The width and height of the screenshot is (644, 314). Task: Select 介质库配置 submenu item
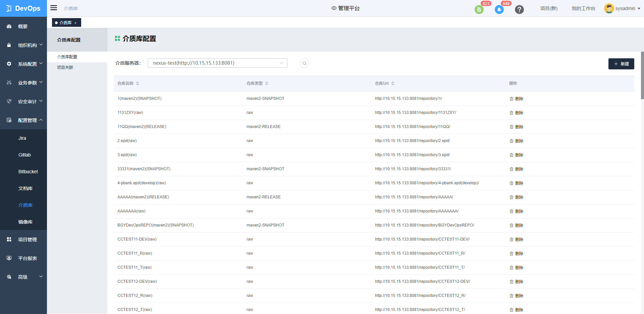[67, 57]
